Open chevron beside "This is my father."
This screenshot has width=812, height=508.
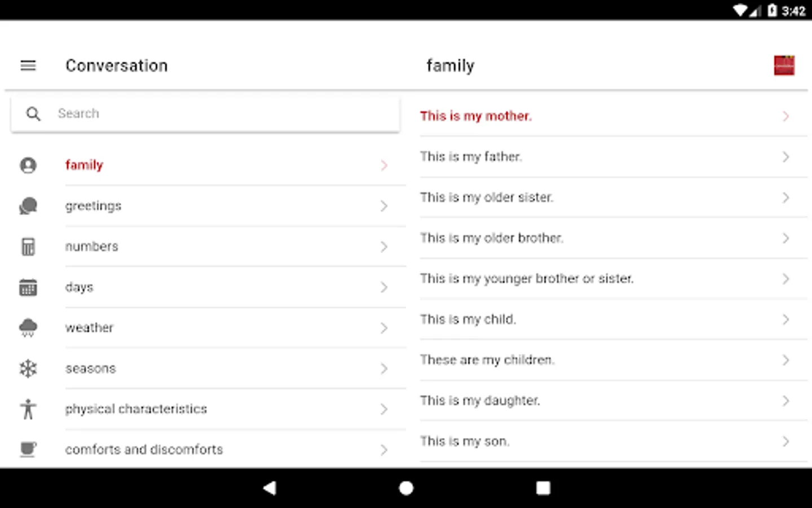785,157
